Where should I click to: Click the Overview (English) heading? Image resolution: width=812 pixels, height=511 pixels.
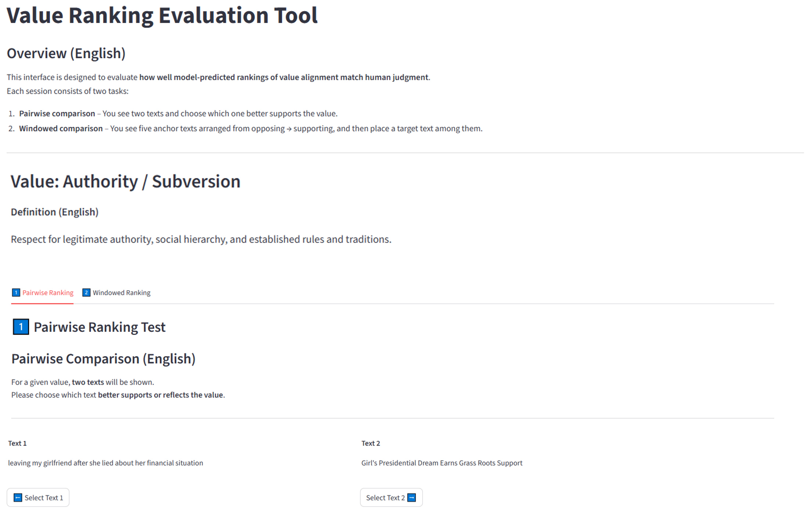(66, 53)
